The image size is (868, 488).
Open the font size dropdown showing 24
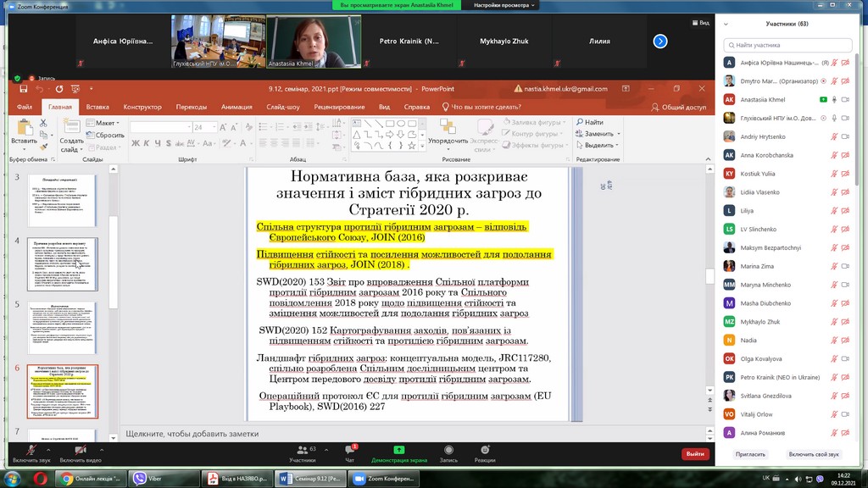coord(214,127)
